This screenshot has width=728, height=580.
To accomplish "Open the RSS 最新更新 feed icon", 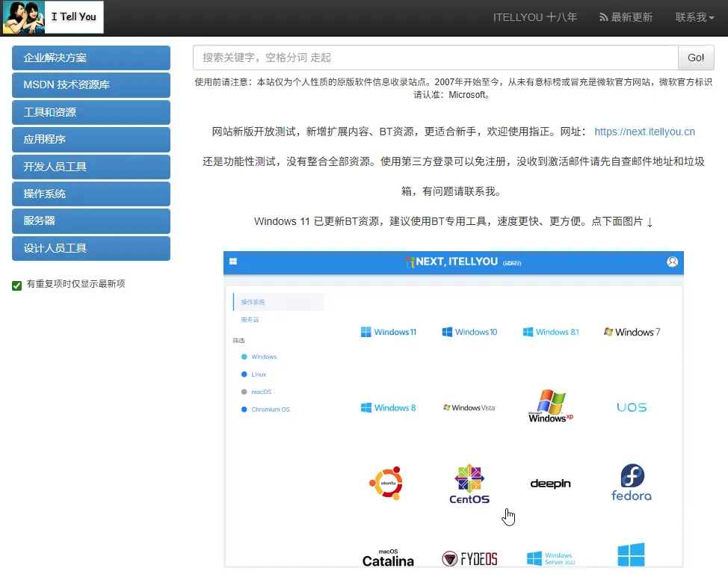I will click(x=603, y=18).
